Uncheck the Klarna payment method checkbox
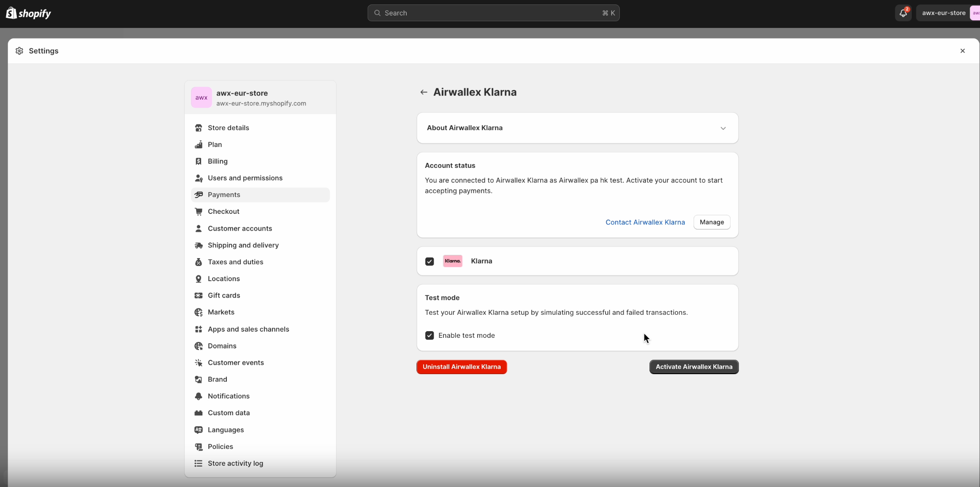Image resolution: width=980 pixels, height=487 pixels. pos(429,261)
